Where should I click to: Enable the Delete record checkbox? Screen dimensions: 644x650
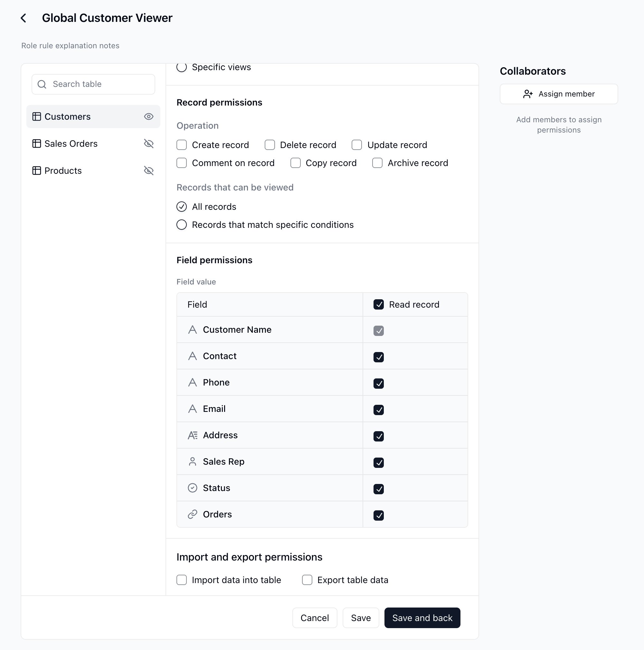(270, 145)
